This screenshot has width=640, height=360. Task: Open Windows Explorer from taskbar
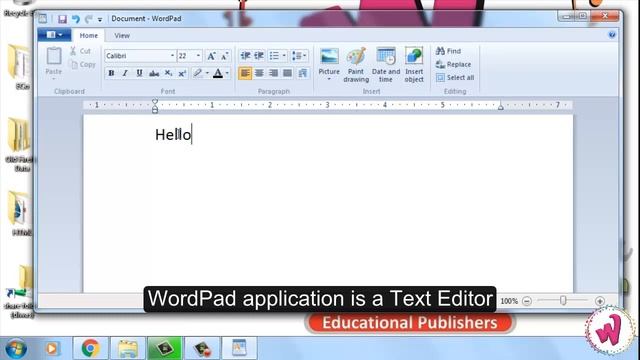[x=127, y=349]
